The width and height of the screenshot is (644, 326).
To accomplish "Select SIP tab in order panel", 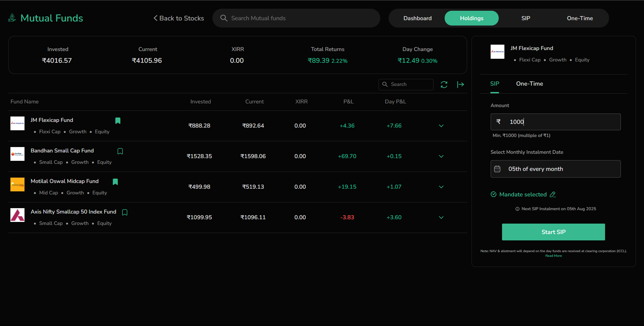I will point(495,84).
